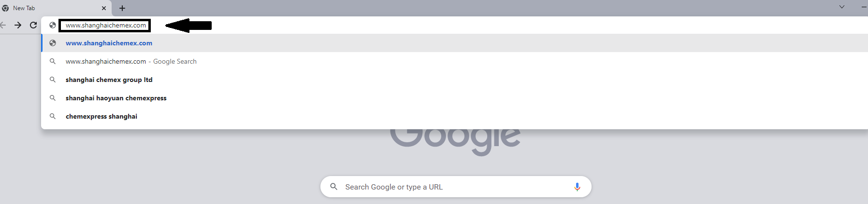The image size is (868, 204).
Task: Click the globe icon in the highlighted suggestion
Action: [x=53, y=43]
